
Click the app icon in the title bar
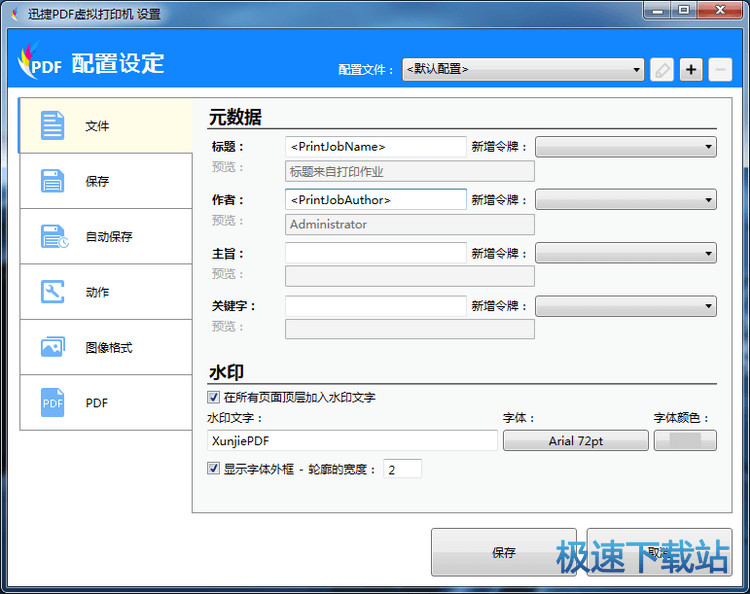(15, 14)
